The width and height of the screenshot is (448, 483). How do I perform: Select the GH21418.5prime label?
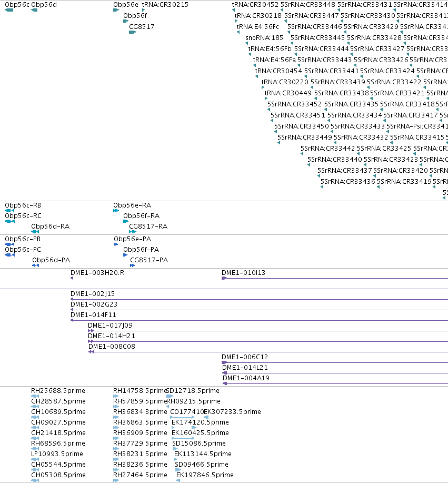tap(58, 433)
